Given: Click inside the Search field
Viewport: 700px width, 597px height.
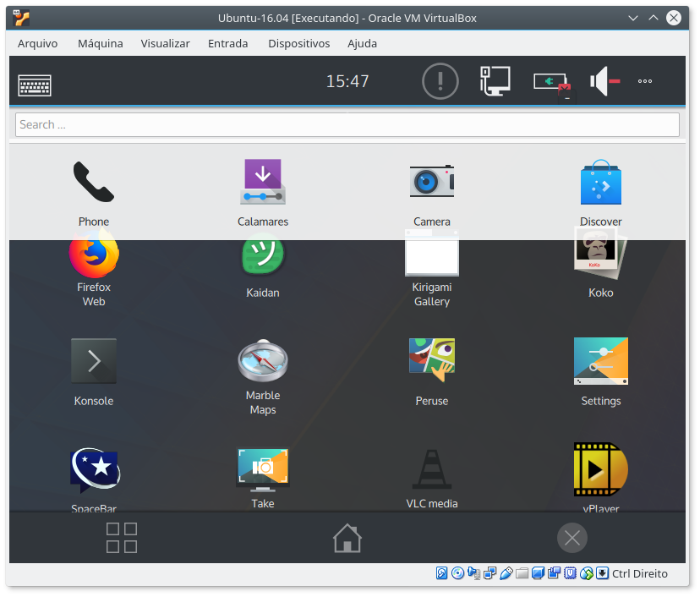Looking at the screenshot, I should (x=347, y=124).
